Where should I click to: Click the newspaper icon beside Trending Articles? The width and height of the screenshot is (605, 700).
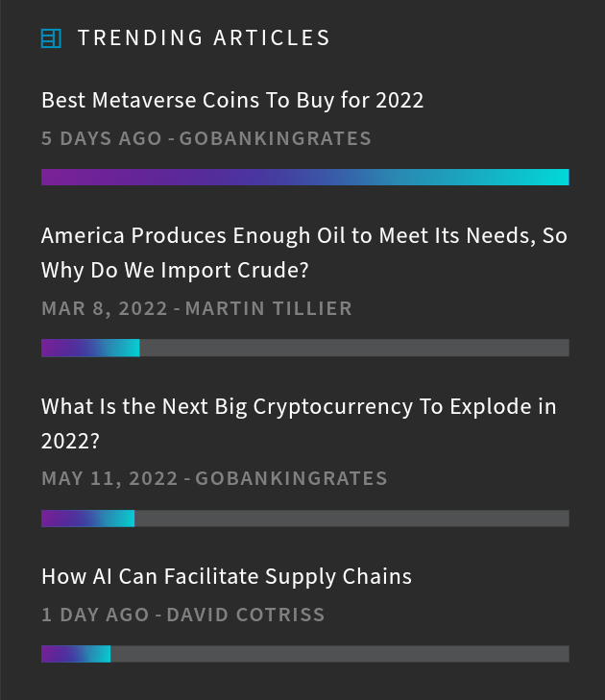pyautogui.click(x=51, y=38)
